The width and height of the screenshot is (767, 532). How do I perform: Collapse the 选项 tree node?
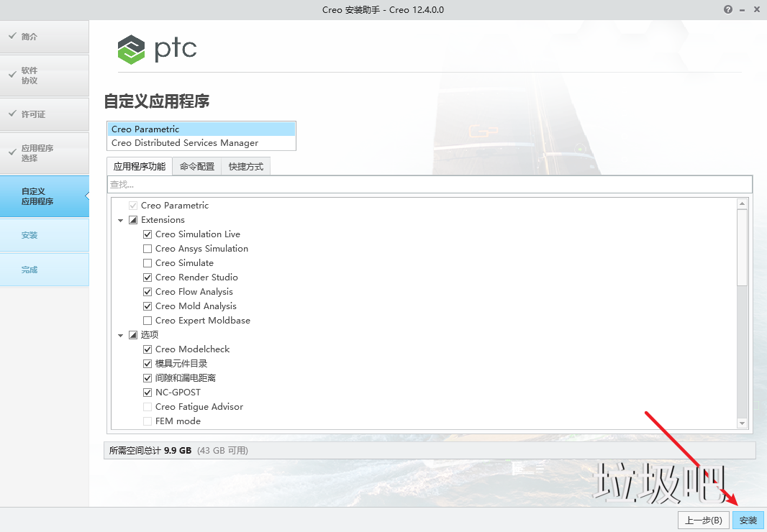pyautogui.click(x=121, y=335)
